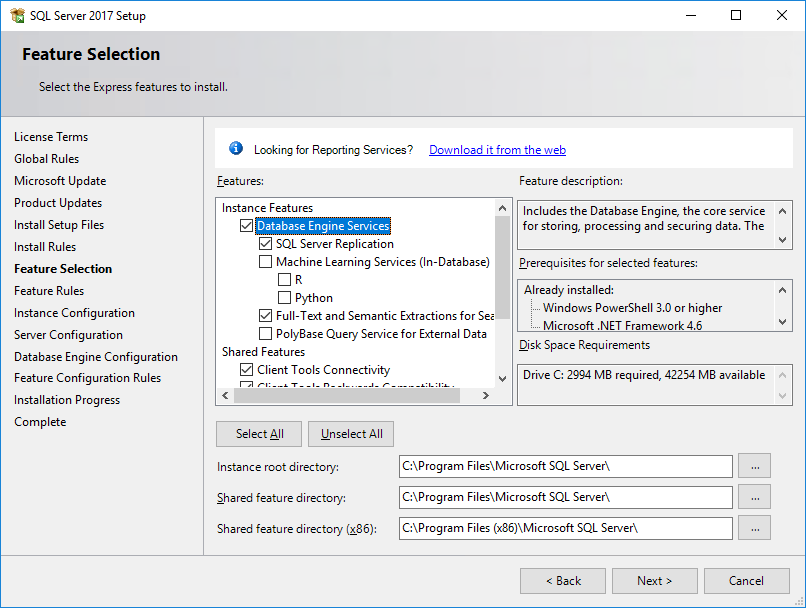The height and width of the screenshot is (608, 806).
Task: Select Microsoft Update step in sidebar
Action: coord(60,181)
